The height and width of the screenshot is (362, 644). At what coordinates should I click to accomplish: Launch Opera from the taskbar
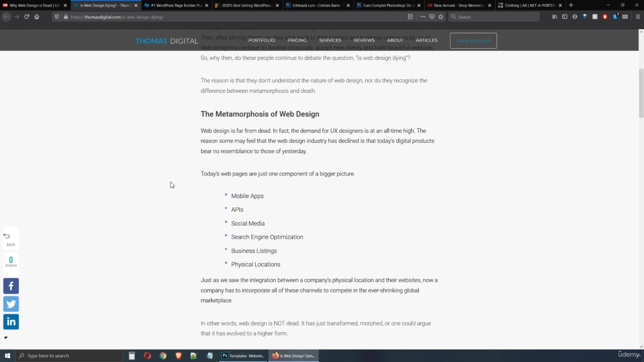[x=147, y=355]
